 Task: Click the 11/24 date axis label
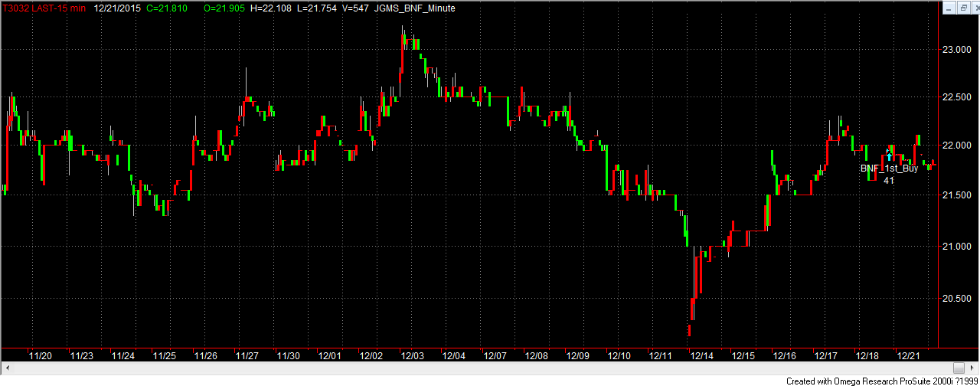(x=123, y=355)
